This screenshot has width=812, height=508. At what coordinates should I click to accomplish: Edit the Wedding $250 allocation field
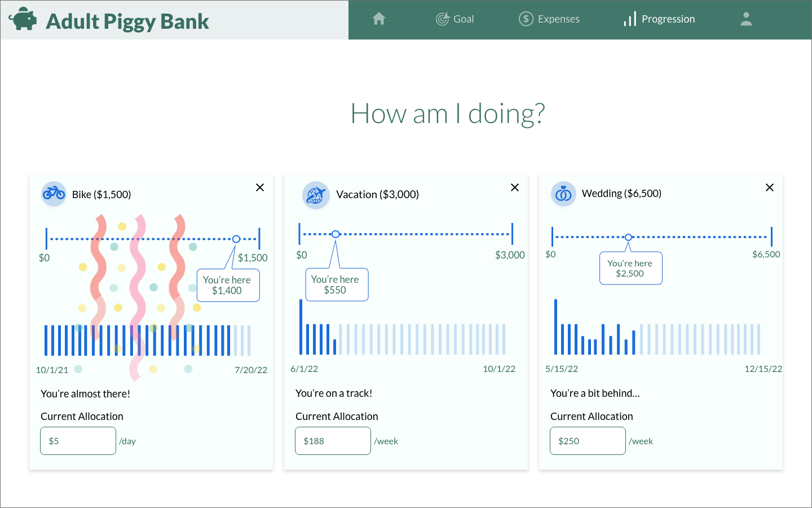tap(588, 441)
